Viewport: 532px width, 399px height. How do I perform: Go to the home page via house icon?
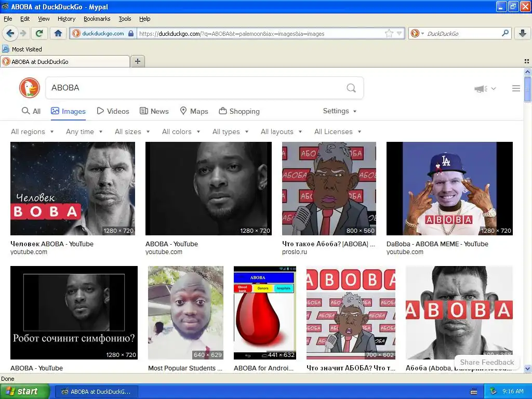58,33
